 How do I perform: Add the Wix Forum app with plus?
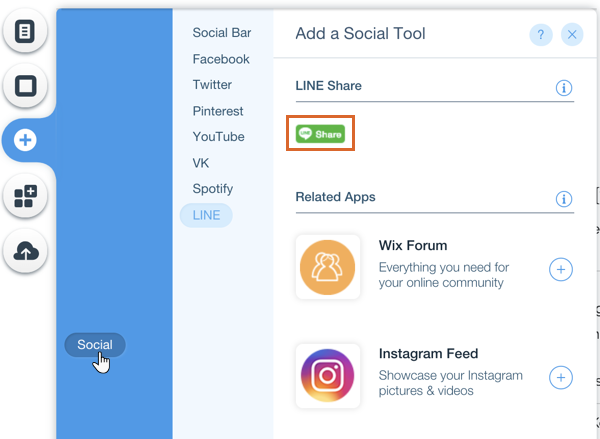pos(561,269)
